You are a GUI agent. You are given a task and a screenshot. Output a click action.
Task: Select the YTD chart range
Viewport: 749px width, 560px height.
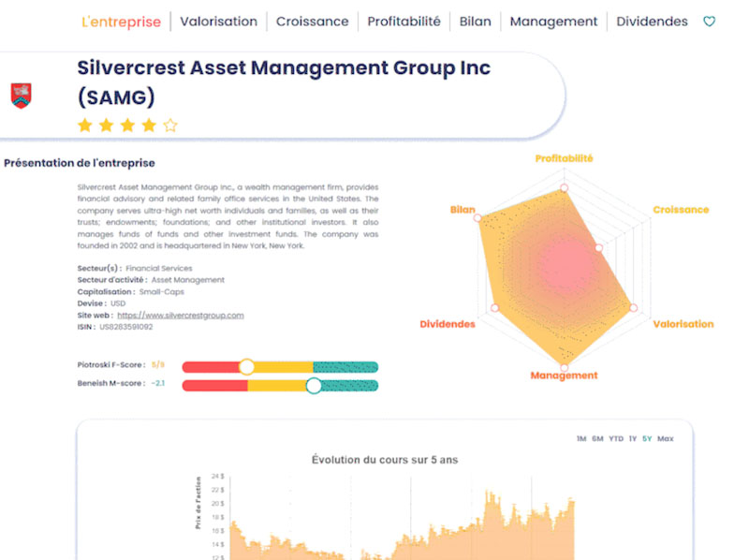[616, 438]
